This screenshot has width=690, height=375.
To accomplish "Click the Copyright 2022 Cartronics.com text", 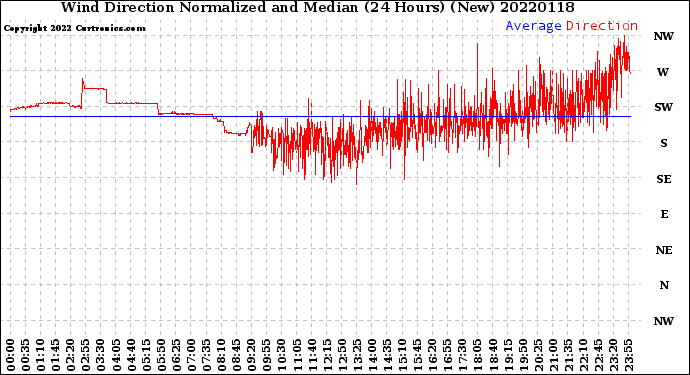I will (x=75, y=28).
